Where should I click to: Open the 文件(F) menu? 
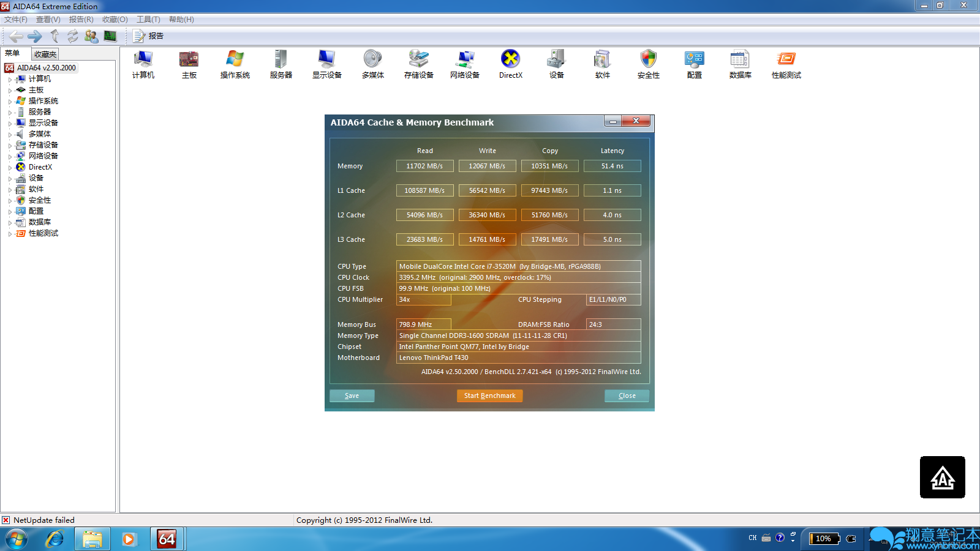[x=16, y=20]
